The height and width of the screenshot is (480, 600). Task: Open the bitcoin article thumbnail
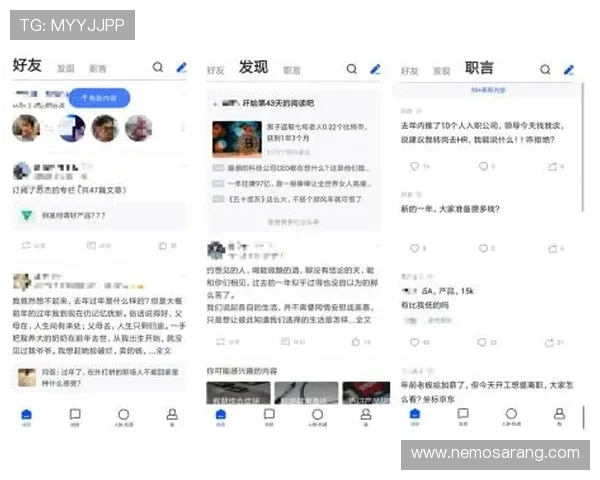(237, 139)
